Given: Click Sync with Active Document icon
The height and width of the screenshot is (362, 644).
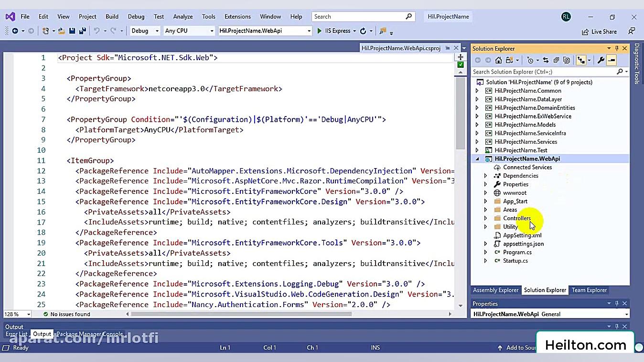Looking at the screenshot, I should click(546, 60).
